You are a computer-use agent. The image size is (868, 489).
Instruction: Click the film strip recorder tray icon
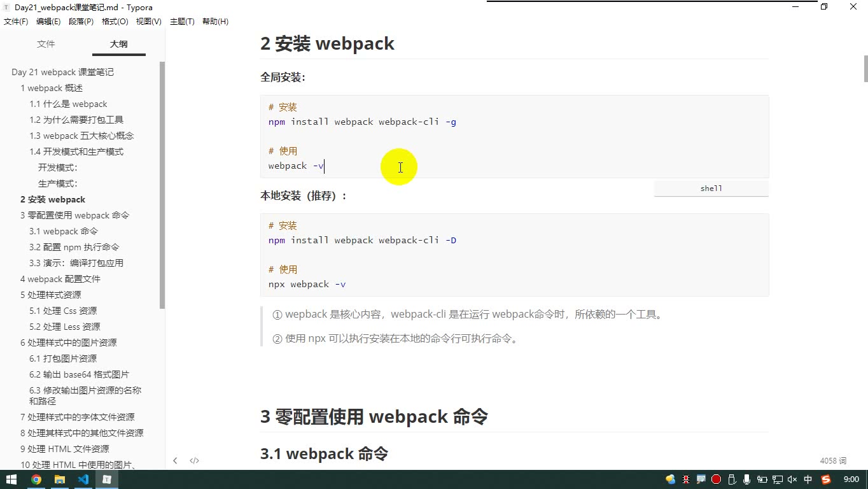click(686, 479)
